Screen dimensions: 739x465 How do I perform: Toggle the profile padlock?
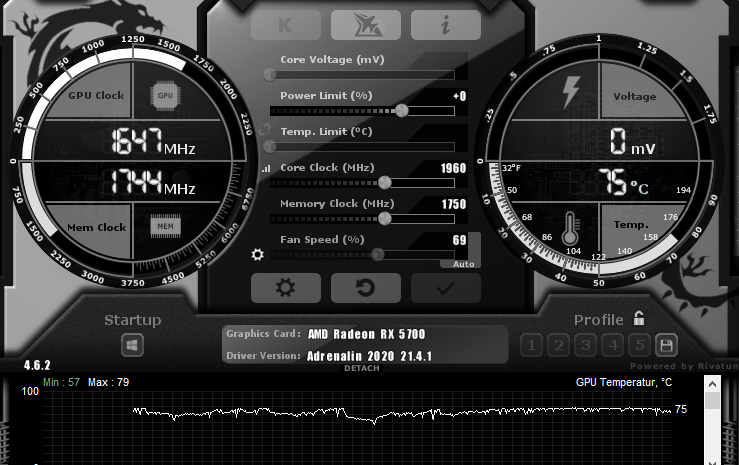point(639,318)
